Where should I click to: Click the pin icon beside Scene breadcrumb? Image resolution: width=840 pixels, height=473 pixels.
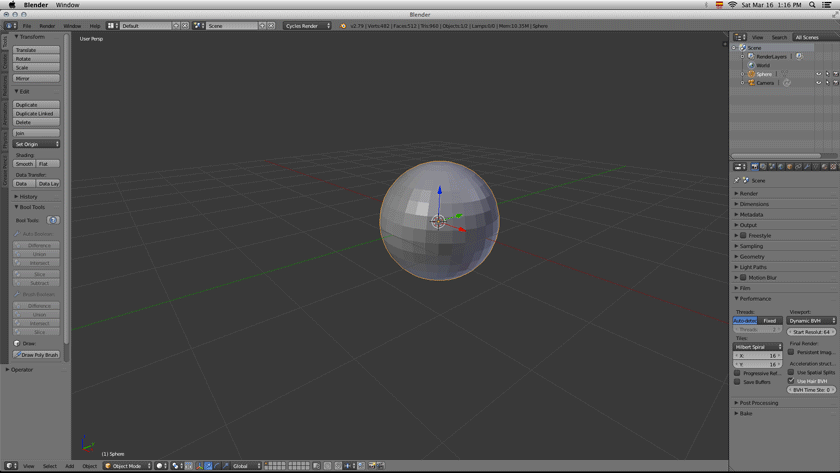(737, 181)
